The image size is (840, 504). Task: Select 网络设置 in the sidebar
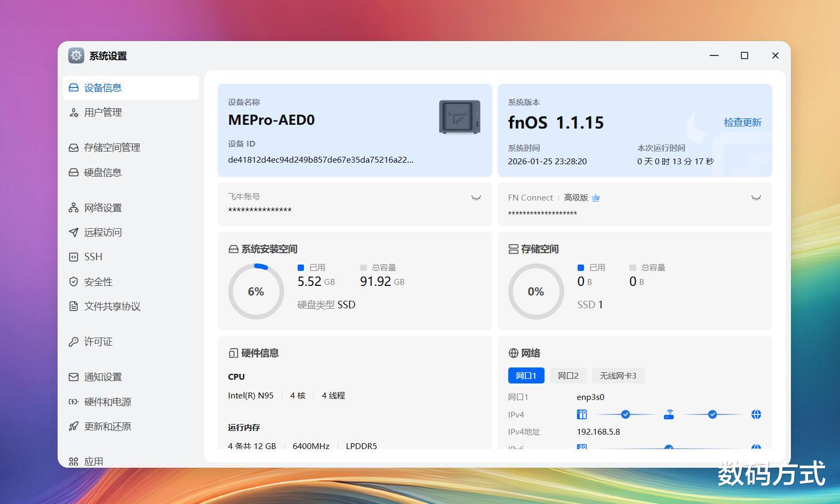(131, 207)
